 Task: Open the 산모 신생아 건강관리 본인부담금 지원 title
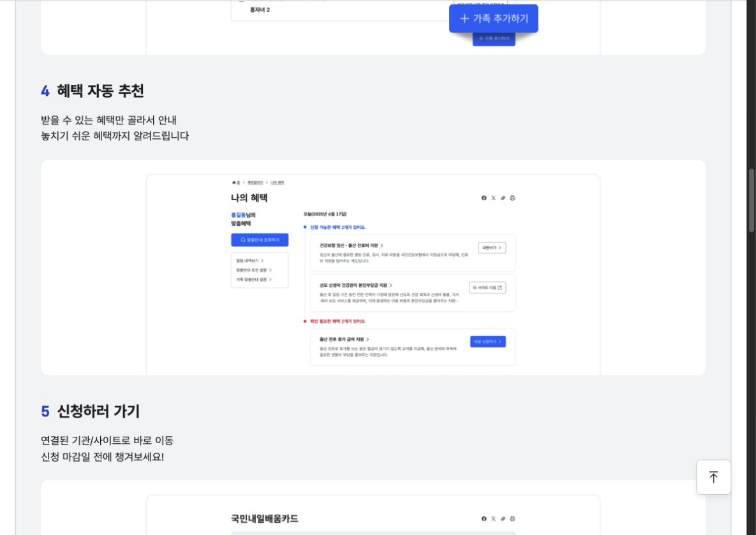[x=356, y=285]
